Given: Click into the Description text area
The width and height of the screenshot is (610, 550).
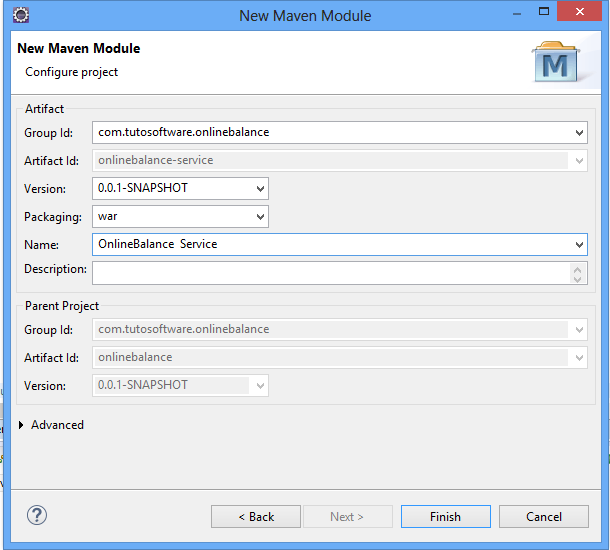Looking at the screenshot, I should 331,273.
